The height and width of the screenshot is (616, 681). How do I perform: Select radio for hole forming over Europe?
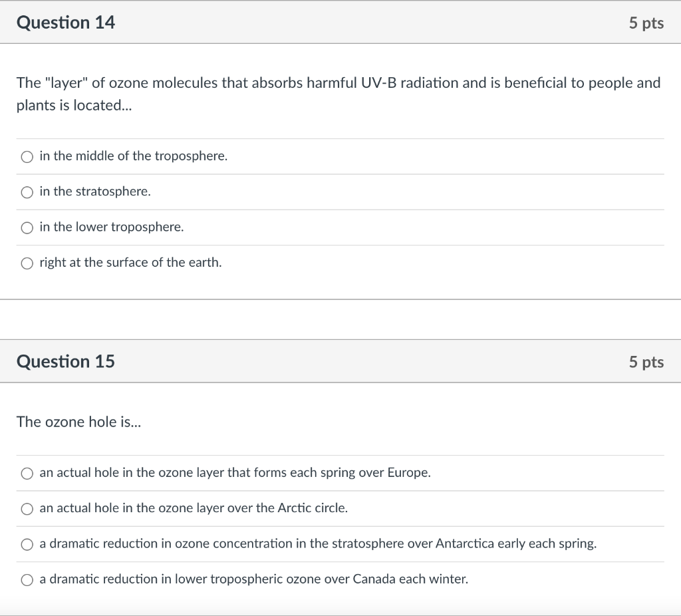pos(27,474)
